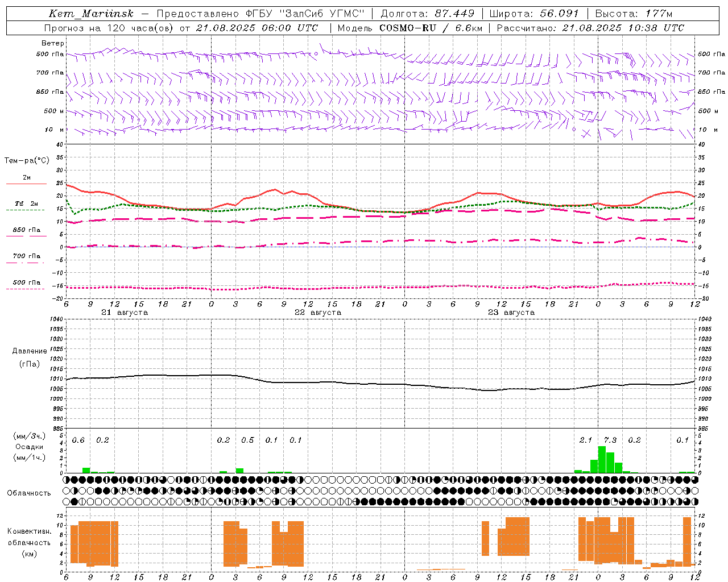728x582 pixels.
Task: Select the precipitation value "0.5"
Action: point(247,440)
